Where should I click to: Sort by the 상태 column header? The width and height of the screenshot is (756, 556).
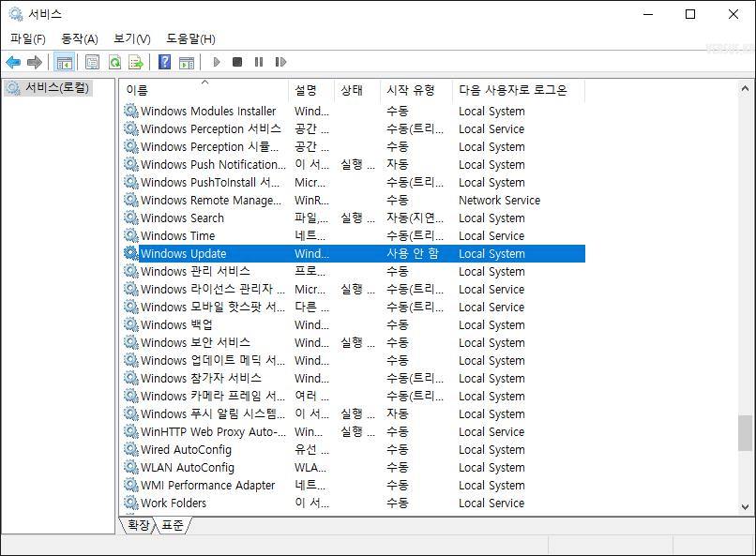pyautogui.click(x=357, y=90)
